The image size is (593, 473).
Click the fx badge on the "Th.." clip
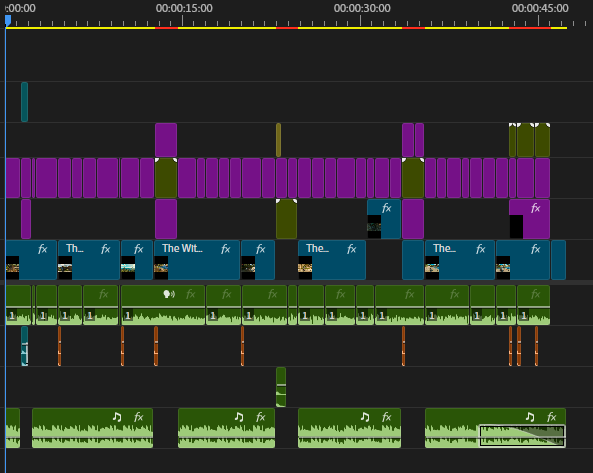(x=106, y=249)
